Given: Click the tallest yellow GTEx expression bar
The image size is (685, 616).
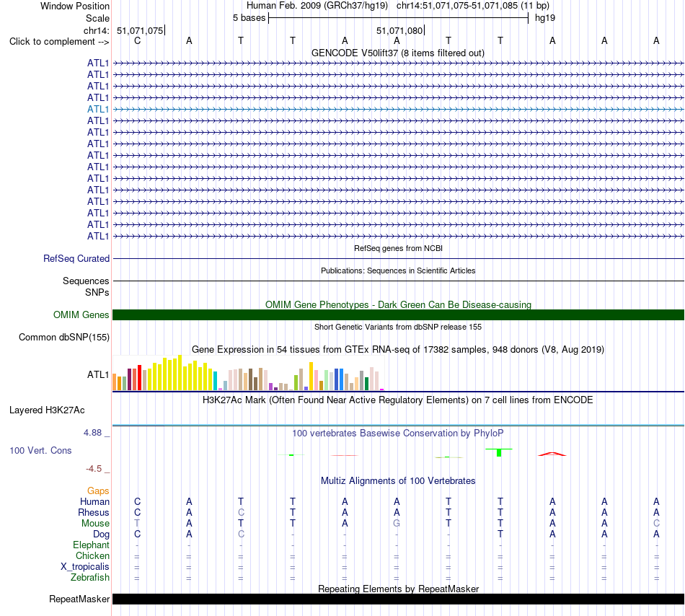Looking at the screenshot, I should coord(180,373).
